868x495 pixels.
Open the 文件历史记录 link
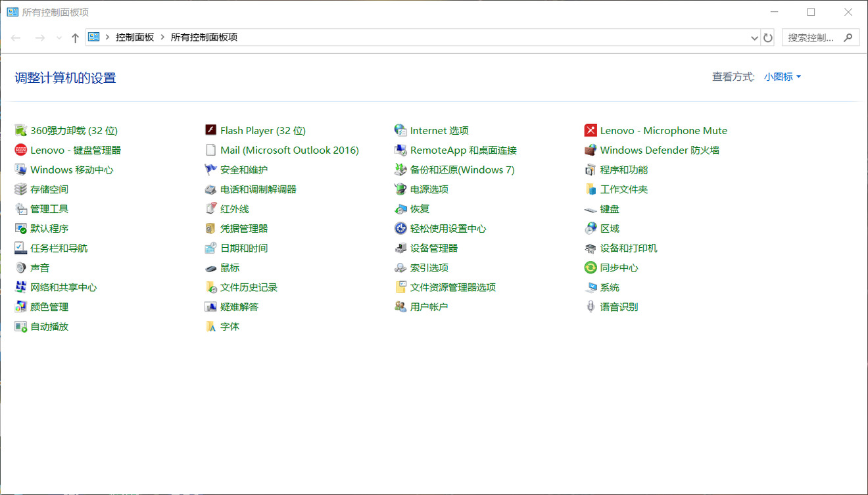pyautogui.click(x=249, y=287)
